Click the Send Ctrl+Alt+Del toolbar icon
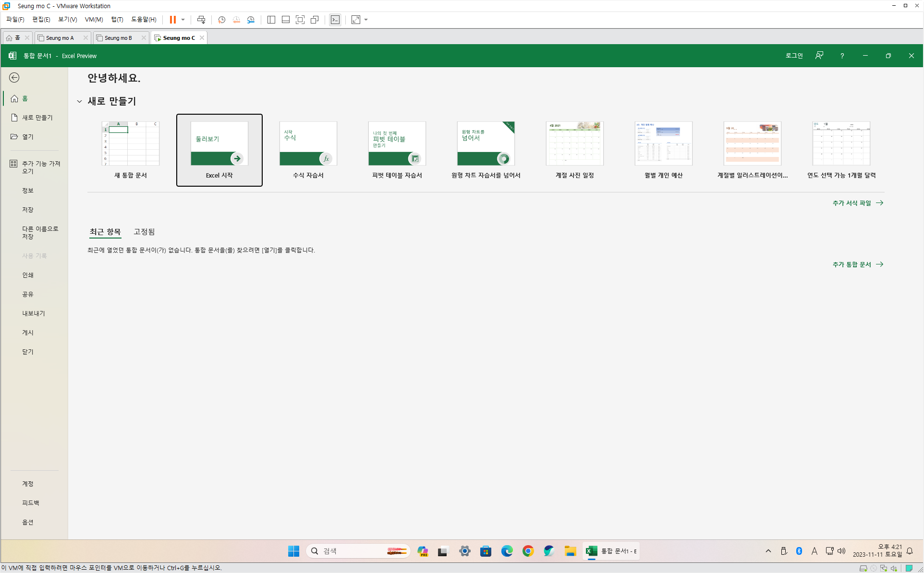The width and height of the screenshot is (924, 573). (x=201, y=20)
